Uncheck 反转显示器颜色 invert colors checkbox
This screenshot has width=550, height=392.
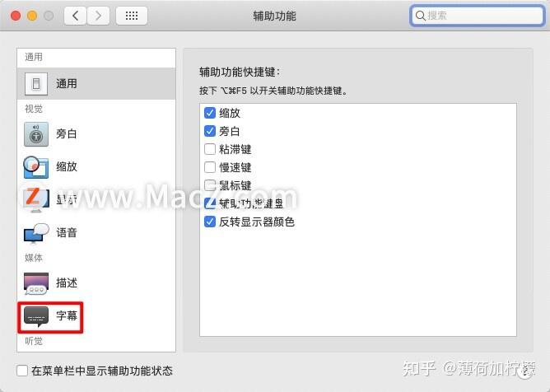click(210, 222)
